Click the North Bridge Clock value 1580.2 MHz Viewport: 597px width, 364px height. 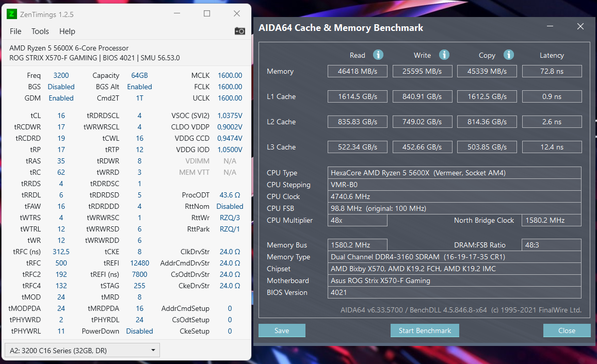point(552,220)
